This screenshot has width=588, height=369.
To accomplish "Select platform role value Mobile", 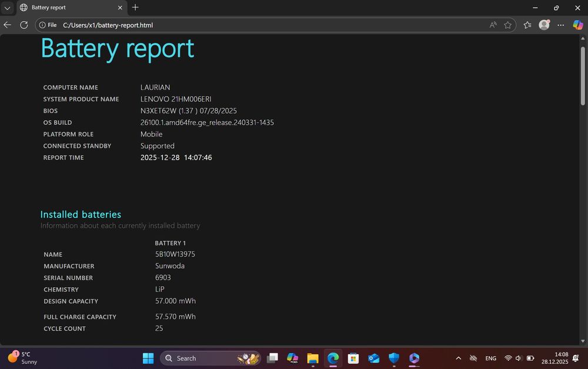I will click(152, 134).
